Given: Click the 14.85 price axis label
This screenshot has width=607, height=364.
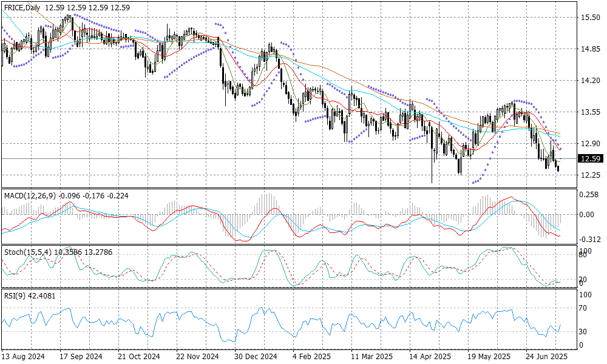Looking at the screenshot, I should [x=590, y=49].
